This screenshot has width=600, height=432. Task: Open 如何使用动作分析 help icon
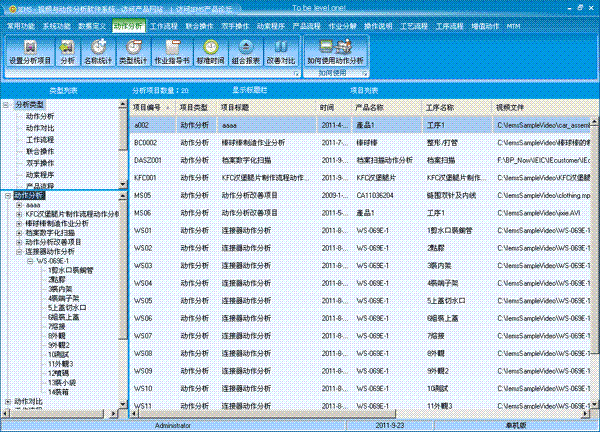coord(335,52)
